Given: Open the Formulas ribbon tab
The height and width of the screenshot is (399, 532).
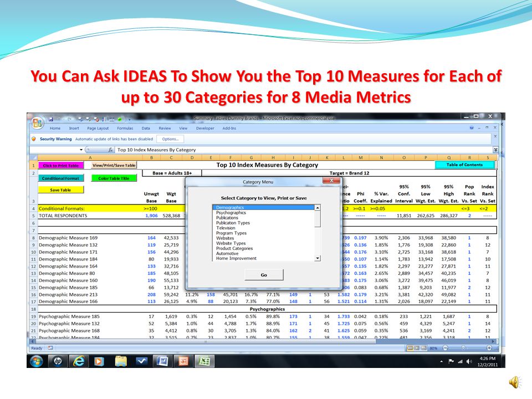Looking at the screenshot, I should pyautogui.click(x=125, y=128).
